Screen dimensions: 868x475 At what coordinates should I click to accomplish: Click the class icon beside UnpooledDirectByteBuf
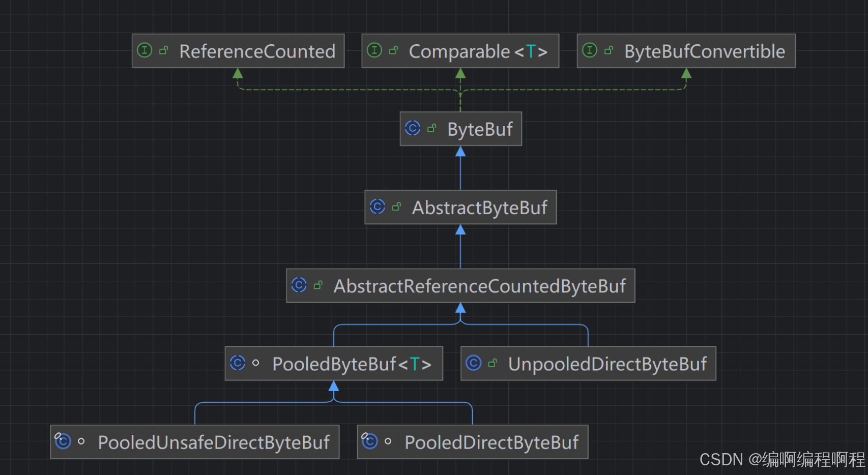tap(474, 363)
